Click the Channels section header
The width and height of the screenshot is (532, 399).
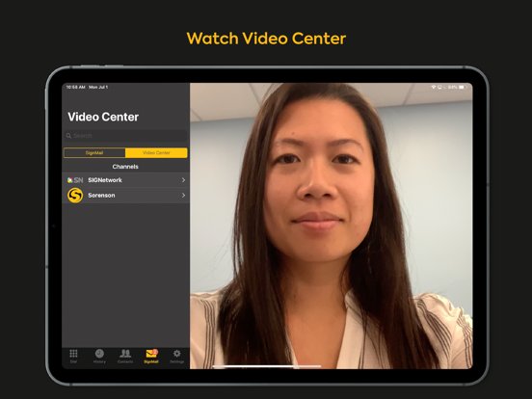(125, 167)
